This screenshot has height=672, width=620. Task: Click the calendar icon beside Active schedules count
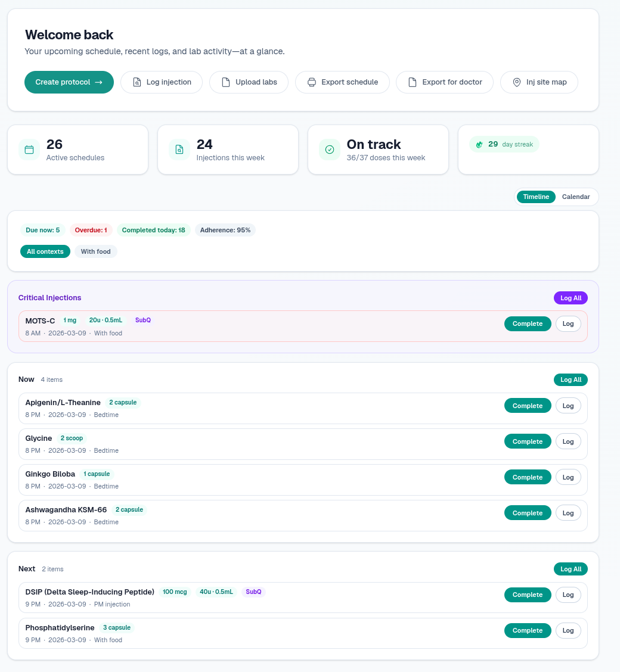click(x=29, y=150)
